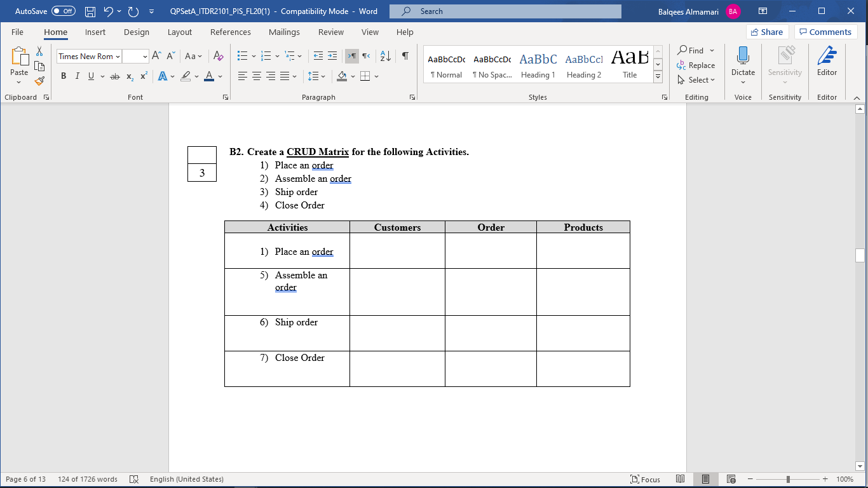Expand the Styles gallery More arrow
This screenshot has height=488, width=868.
[x=658, y=76]
